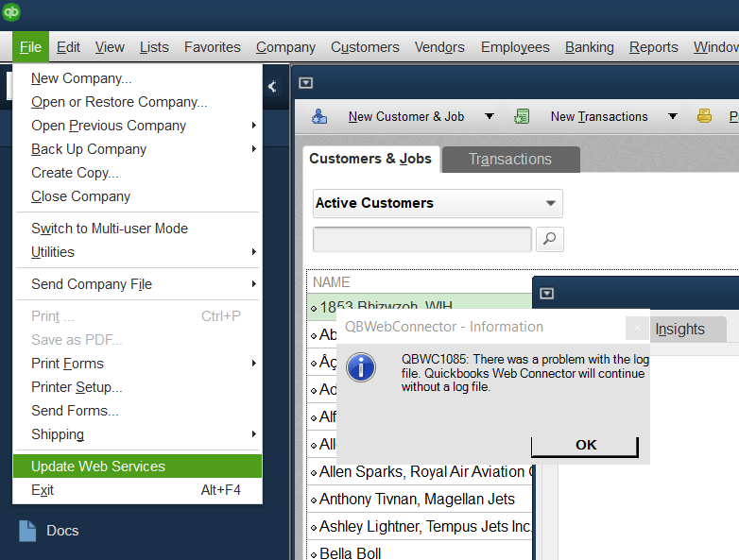Open New Transactions dropdown arrow
Viewport: 739px width, 560px height.
pyautogui.click(x=673, y=116)
